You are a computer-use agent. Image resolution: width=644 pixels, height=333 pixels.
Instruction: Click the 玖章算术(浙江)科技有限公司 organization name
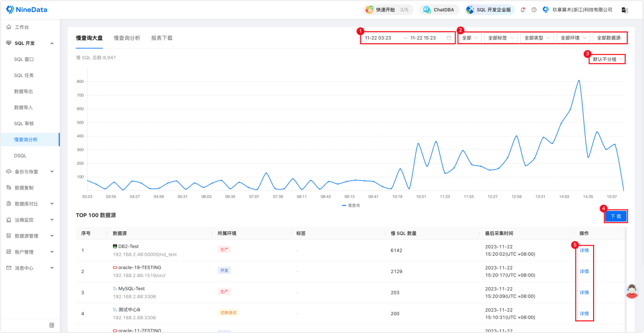tap(582, 10)
